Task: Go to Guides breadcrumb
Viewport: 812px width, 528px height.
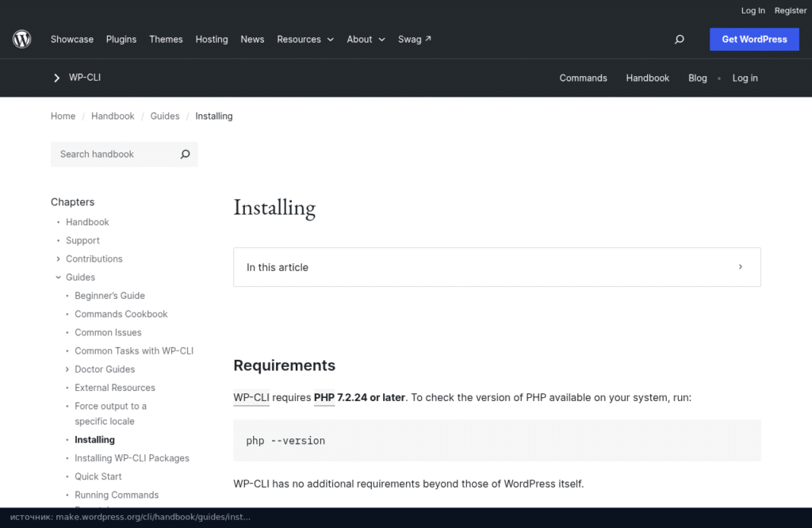Action: coord(165,116)
